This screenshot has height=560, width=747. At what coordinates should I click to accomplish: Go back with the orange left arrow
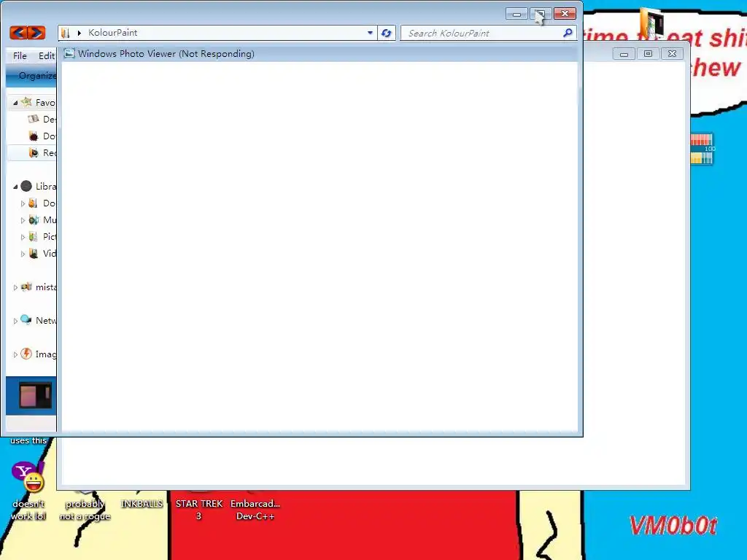18,32
